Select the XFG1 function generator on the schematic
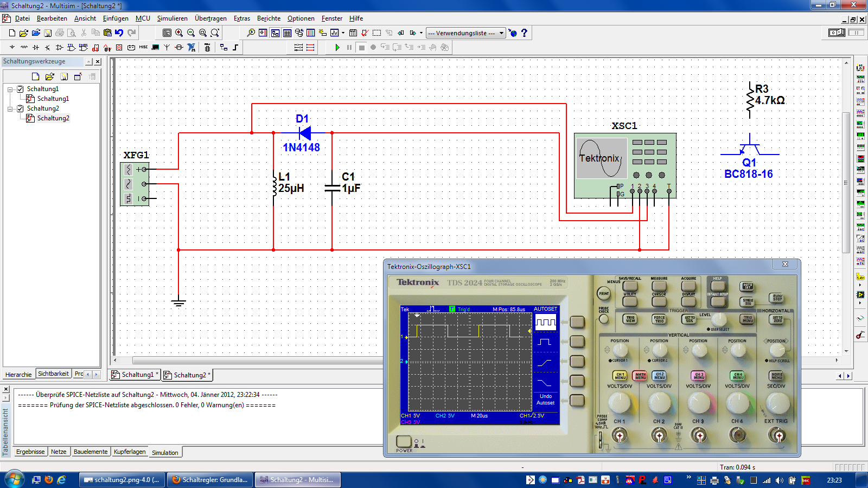868x488 pixels. point(135,184)
